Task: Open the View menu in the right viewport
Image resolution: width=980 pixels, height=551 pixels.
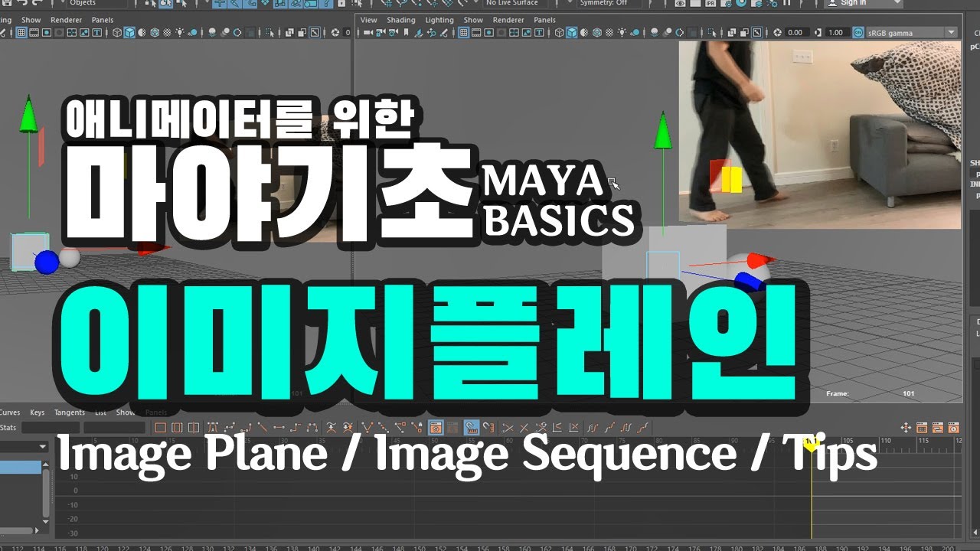Action: click(x=369, y=20)
